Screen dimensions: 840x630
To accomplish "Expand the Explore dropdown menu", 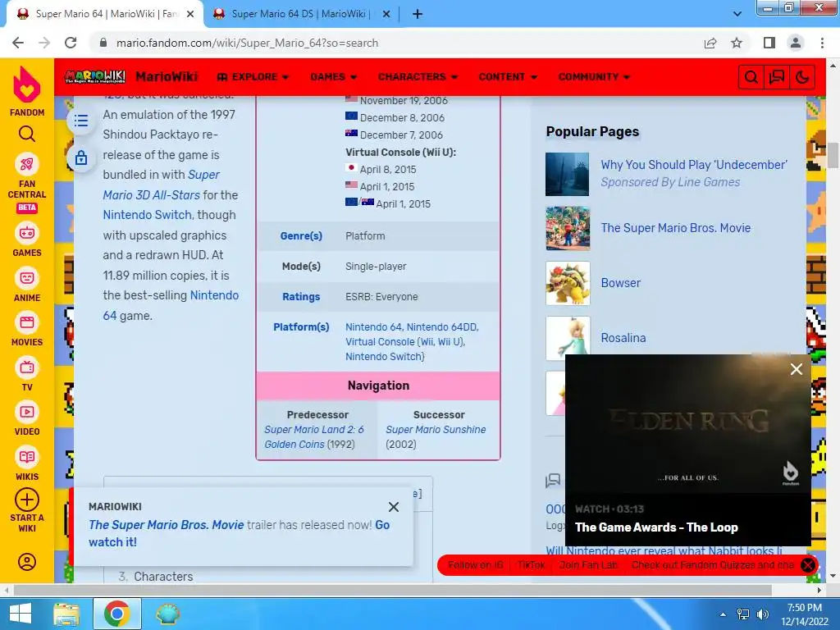I will click(253, 77).
